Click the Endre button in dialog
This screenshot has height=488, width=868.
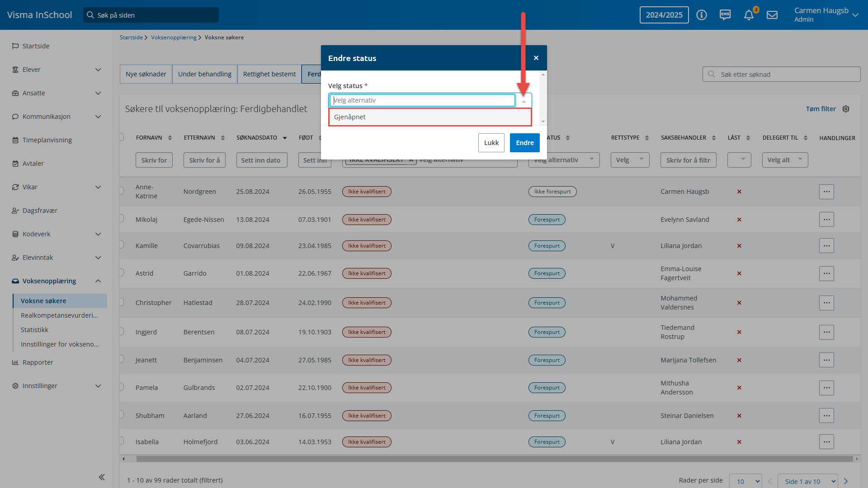(524, 143)
